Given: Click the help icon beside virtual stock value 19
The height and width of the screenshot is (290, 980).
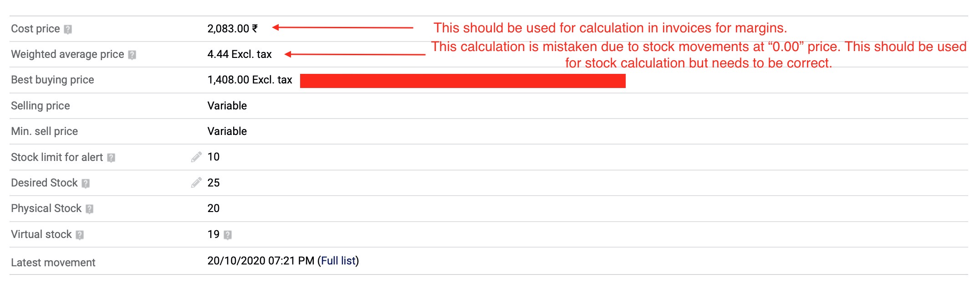Looking at the screenshot, I should (229, 234).
